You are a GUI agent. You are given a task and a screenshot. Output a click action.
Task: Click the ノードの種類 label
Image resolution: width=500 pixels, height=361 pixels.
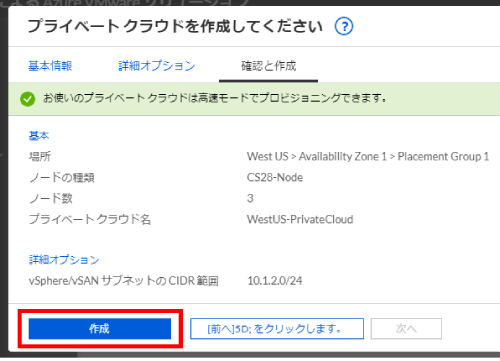62,177
